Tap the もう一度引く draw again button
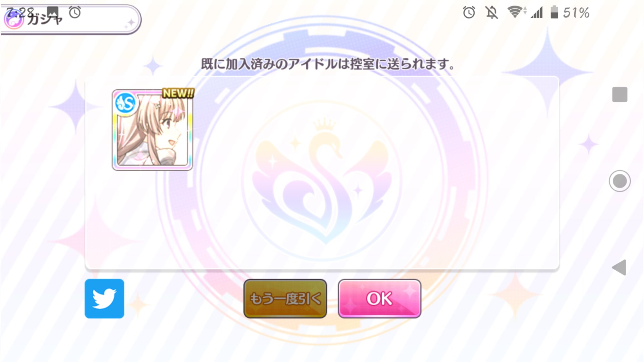 click(x=285, y=299)
